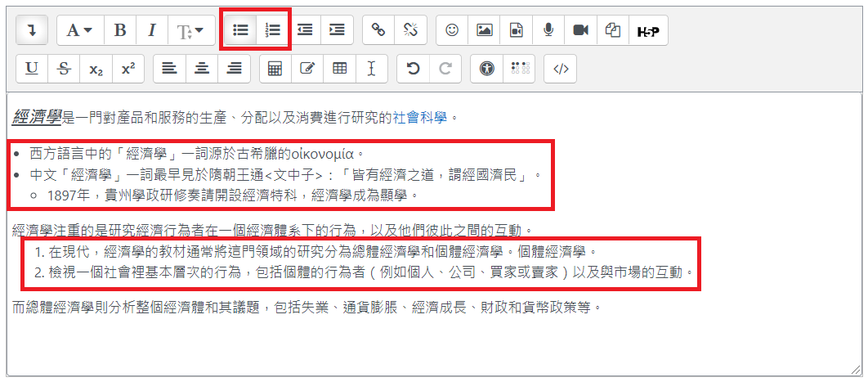This screenshot has height=382, width=868.
Task: Toggle the show/hide extra toolbar buttons arrow
Action: (x=32, y=30)
